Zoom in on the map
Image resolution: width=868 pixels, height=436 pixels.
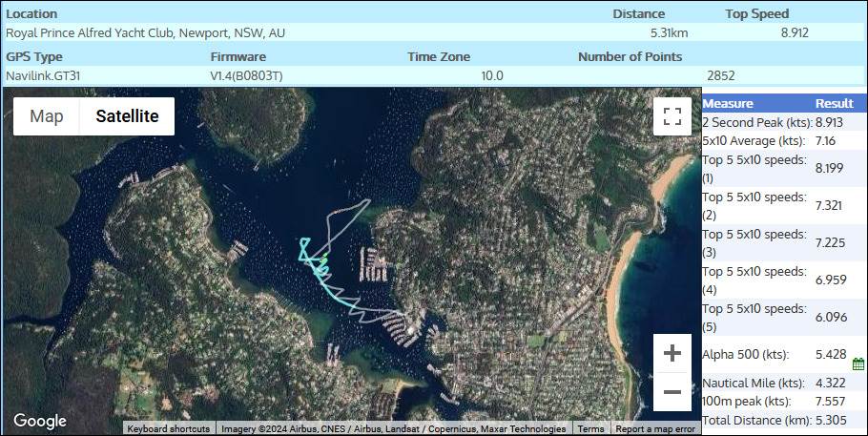coord(672,353)
